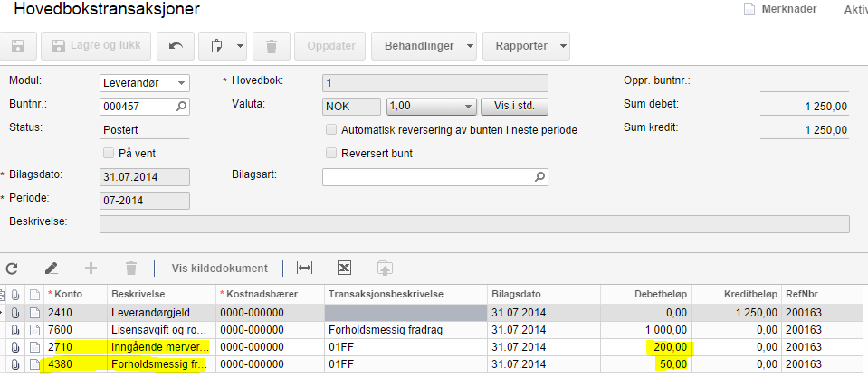Viewport: 868px width, 377px height.
Task: Click the clipboard paste icon
Action: click(x=216, y=45)
